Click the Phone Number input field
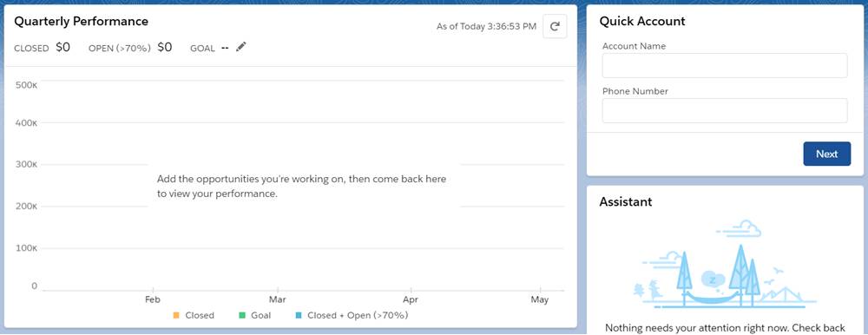Image resolution: width=868 pixels, height=335 pixels. pyautogui.click(x=725, y=111)
